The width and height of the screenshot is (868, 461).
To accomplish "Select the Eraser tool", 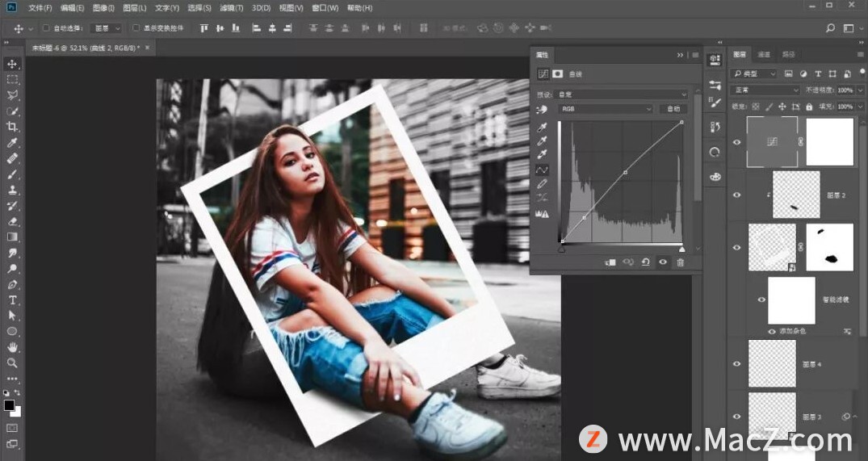I will click(x=12, y=221).
